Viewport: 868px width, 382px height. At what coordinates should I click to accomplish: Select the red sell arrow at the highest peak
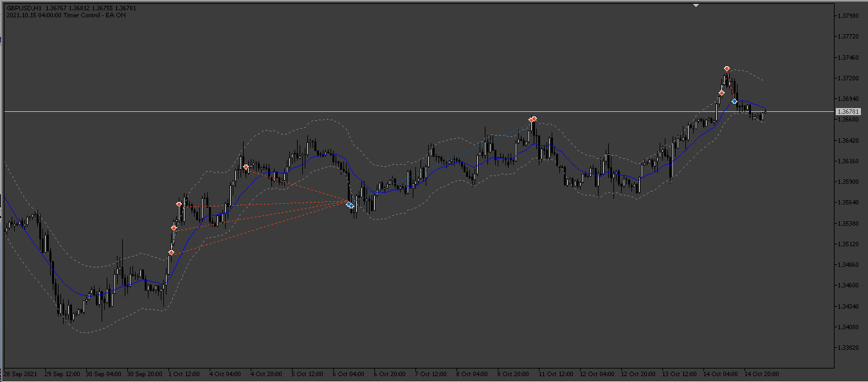point(727,68)
